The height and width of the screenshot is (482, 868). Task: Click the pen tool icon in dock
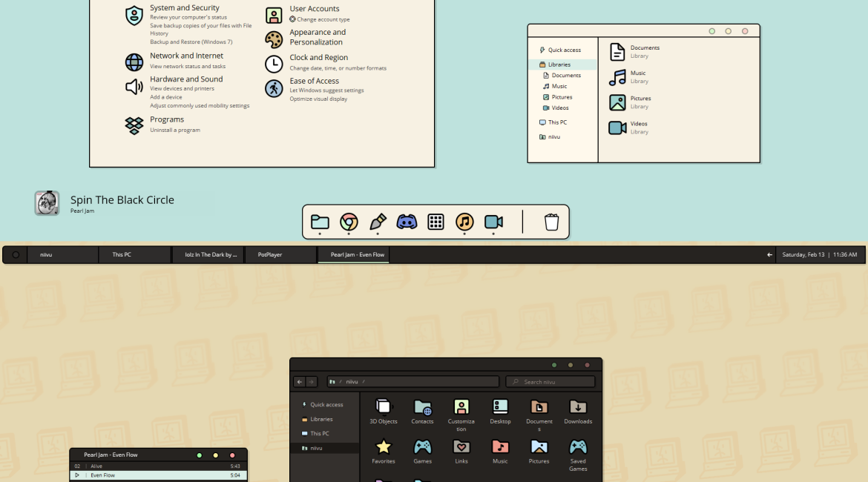tap(378, 222)
